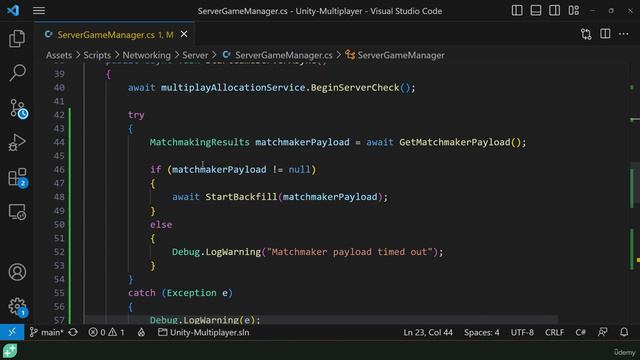This screenshot has height=360, width=640.
Task: Click 'BeginServerCheck' on line 40
Action: click(355, 87)
